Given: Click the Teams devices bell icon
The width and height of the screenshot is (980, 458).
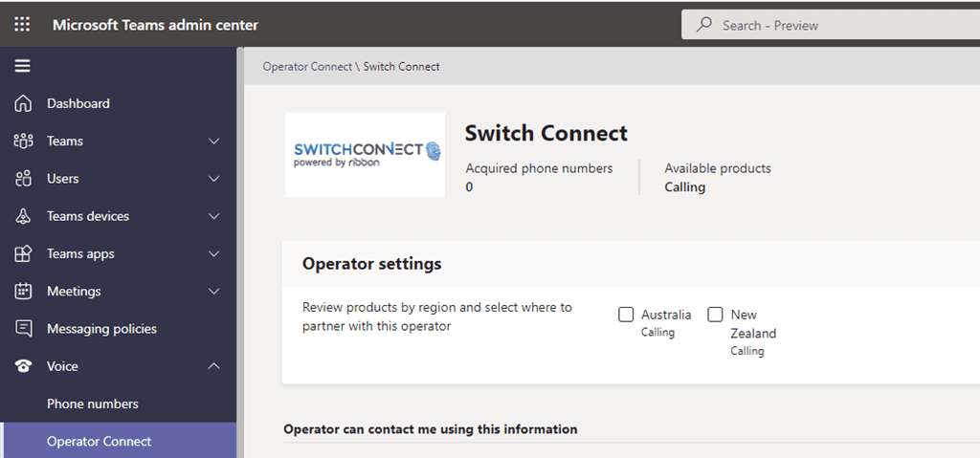Looking at the screenshot, I should tap(24, 216).
